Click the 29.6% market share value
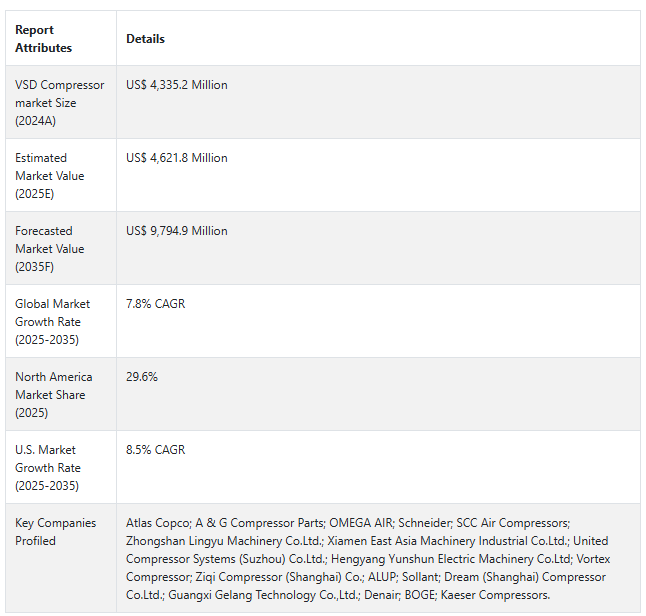 (x=142, y=377)
